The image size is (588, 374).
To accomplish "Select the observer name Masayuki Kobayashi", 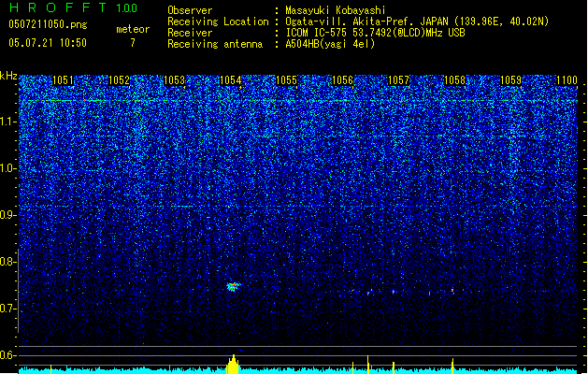I will coord(336,10).
